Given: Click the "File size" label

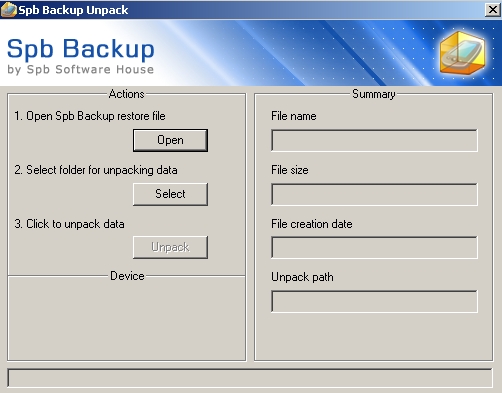Looking at the screenshot, I should pyautogui.click(x=290, y=170).
